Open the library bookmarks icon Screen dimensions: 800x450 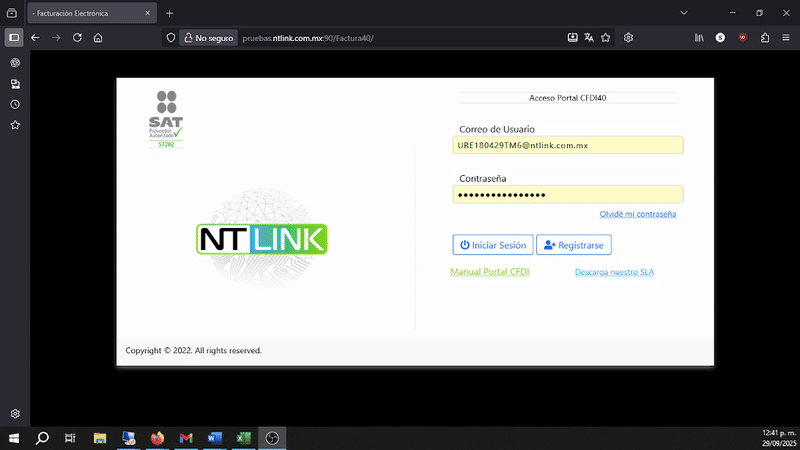pos(699,38)
